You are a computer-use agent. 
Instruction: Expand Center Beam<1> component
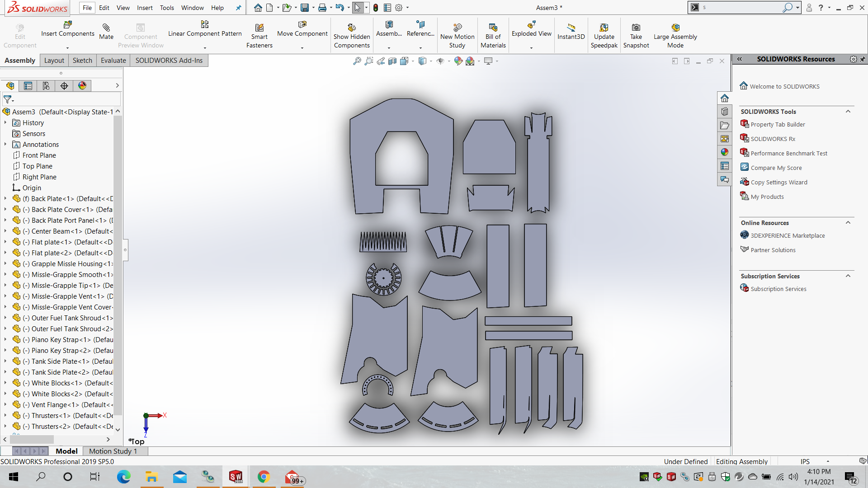[5, 231]
